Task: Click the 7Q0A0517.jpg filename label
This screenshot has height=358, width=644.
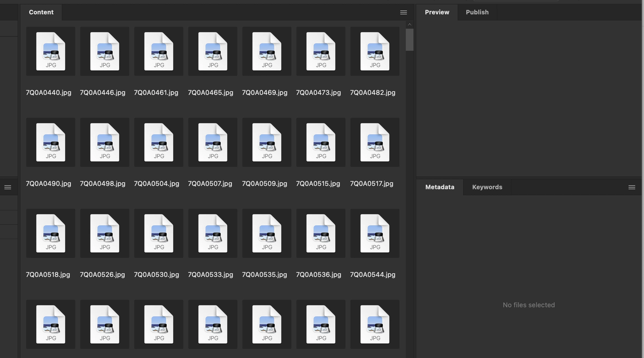Action: coord(371,183)
